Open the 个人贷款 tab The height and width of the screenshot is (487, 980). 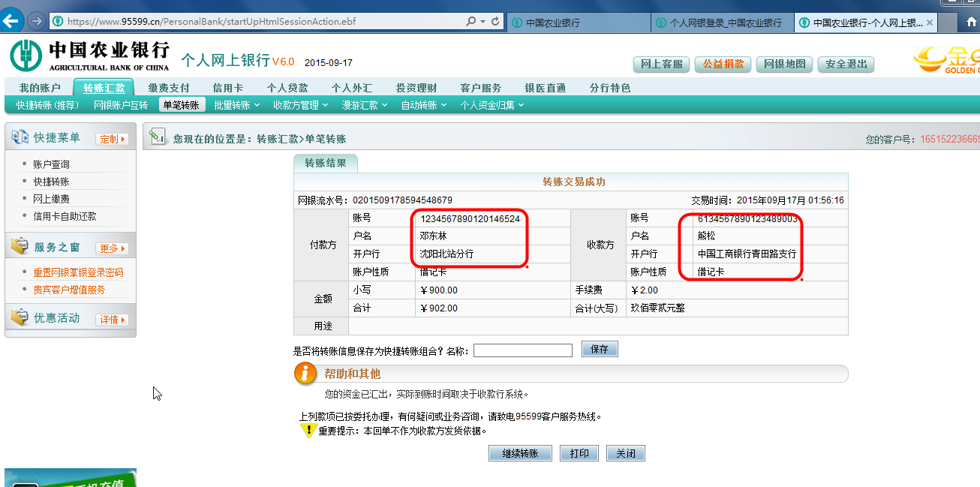287,88
